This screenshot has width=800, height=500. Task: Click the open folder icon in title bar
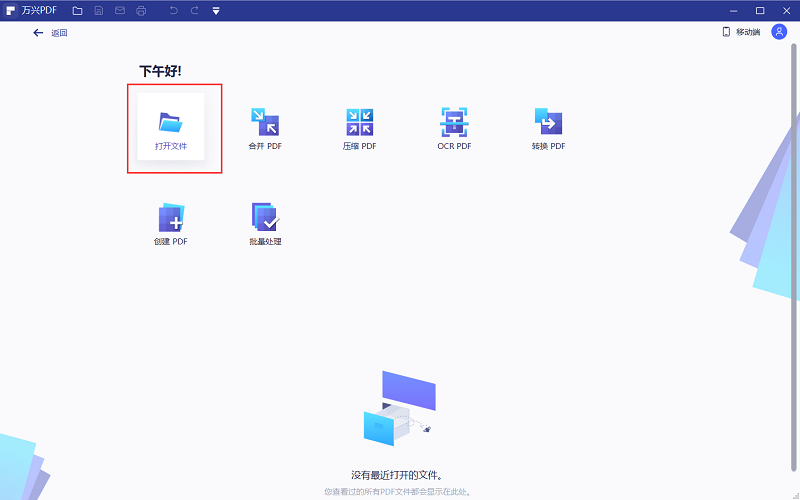[77, 10]
